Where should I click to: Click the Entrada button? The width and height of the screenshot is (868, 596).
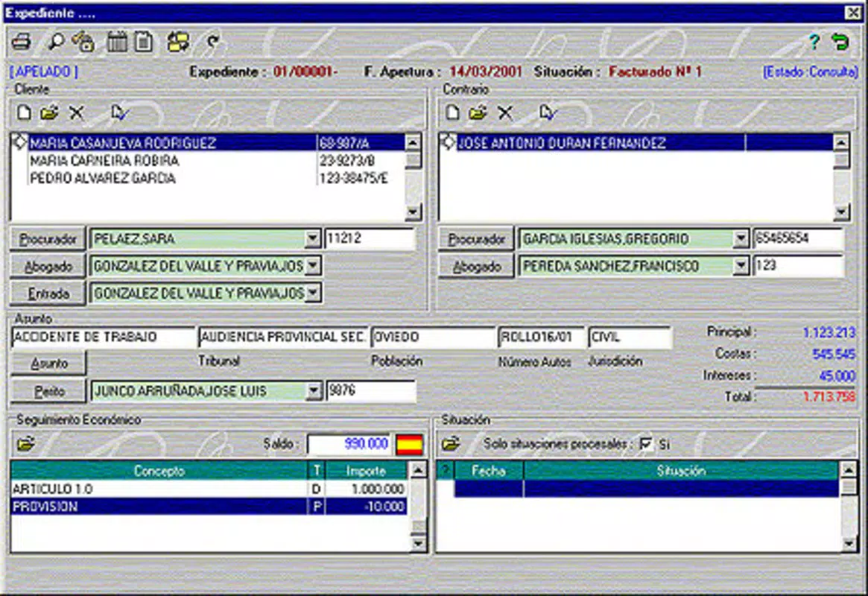[x=48, y=293]
